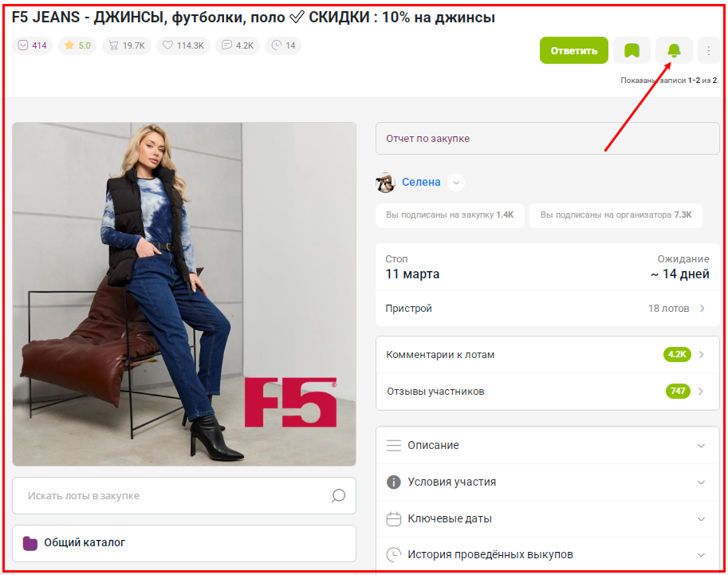Open the three-dot more options menu
Image resolution: width=728 pixels, height=575 pixels.
[709, 50]
